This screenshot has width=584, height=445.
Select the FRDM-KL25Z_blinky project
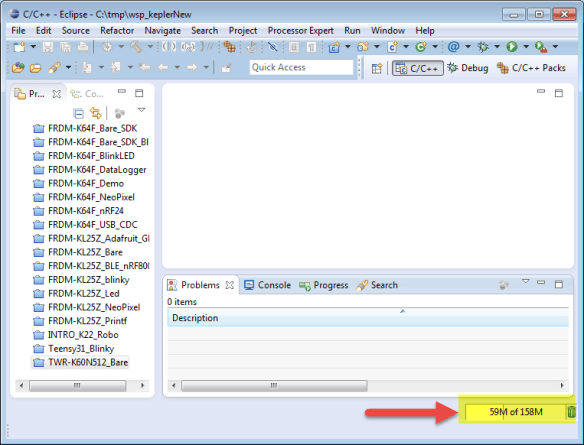(81, 280)
